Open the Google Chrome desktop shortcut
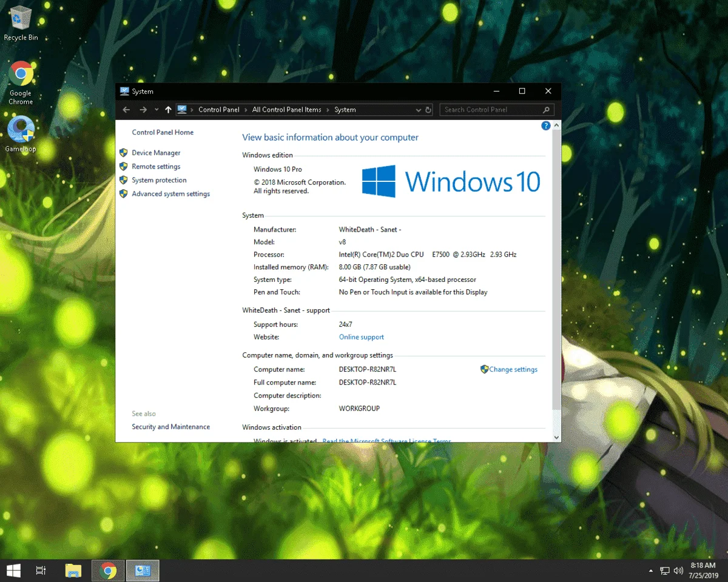This screenshot has width=728, height=582. click(21, 83)
